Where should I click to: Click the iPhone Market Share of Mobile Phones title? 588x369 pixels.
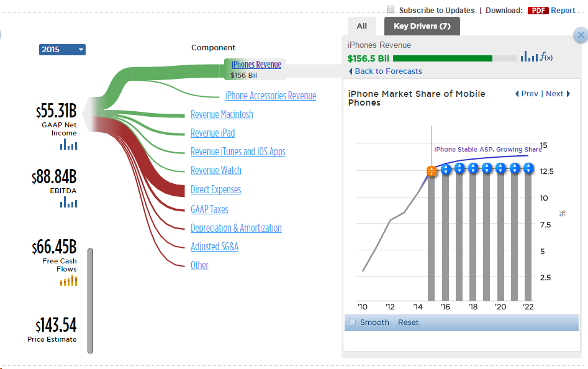[x=417, y=98]
